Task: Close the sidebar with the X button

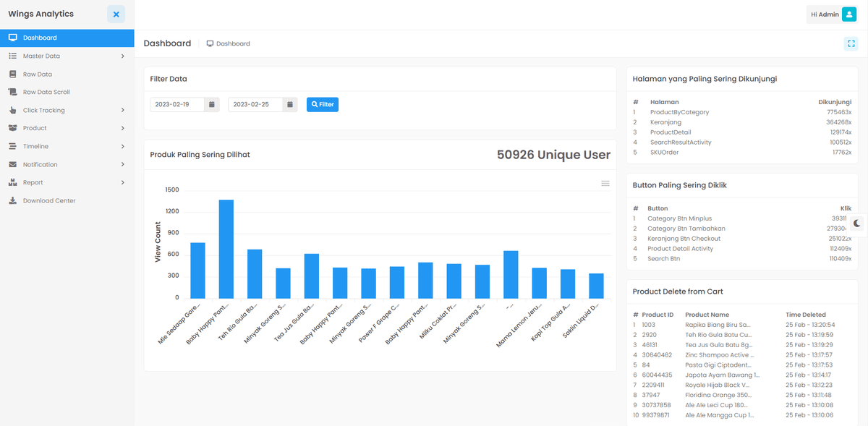Action: 116,14
